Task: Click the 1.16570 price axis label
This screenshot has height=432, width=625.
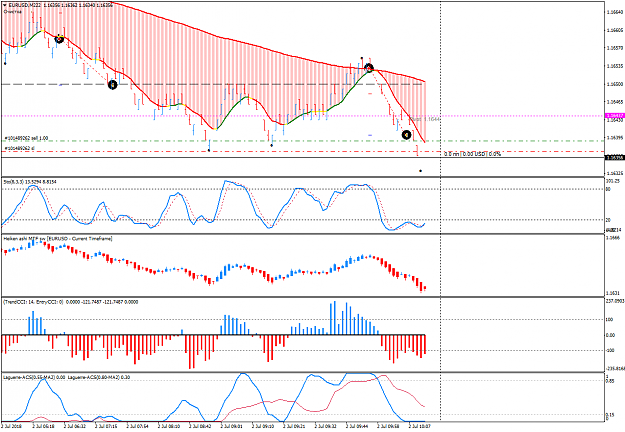Action: [614, 48]
